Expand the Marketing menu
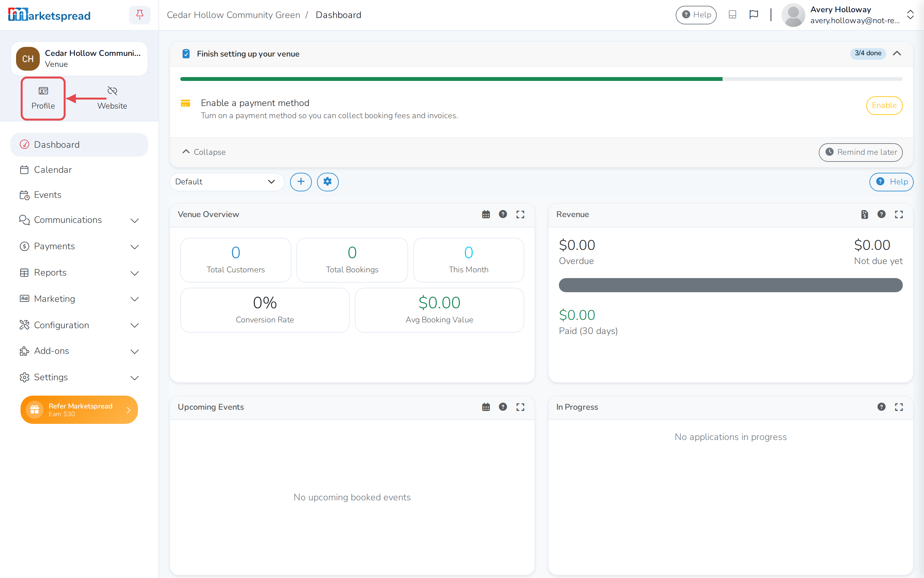Screen dimensions: 924x578 coord(79,299)
